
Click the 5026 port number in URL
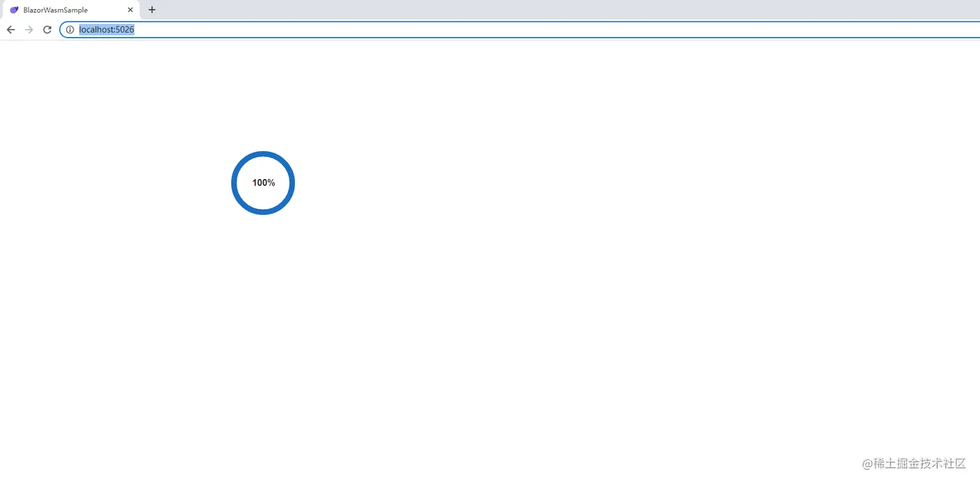125,29
